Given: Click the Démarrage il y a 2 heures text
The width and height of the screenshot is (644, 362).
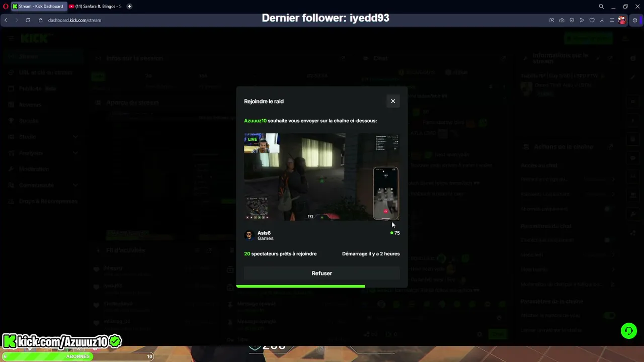Looking at the screenshot, I should pyautogui.click(x=371, y=254).
